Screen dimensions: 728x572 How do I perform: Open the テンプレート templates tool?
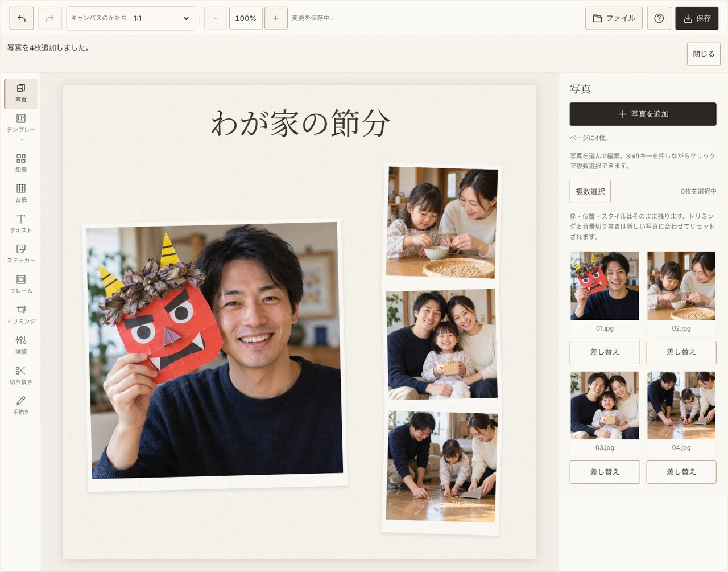(x=21, y=127)
